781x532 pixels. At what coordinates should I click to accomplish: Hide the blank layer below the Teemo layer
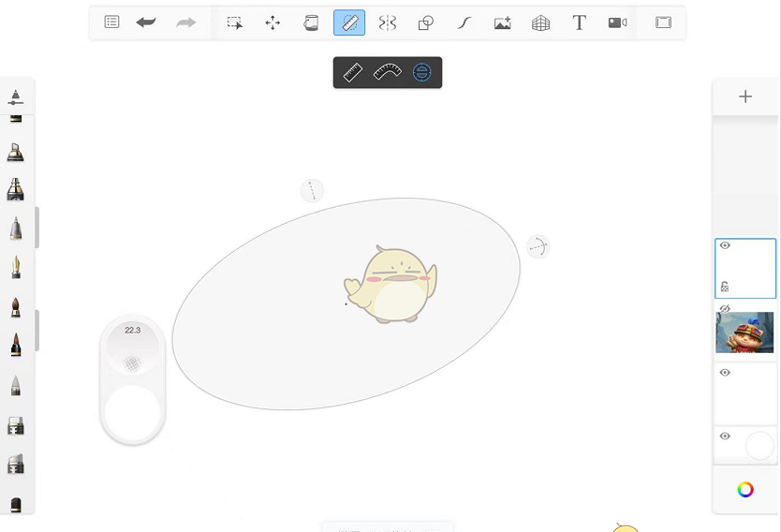tap(725, 373)
